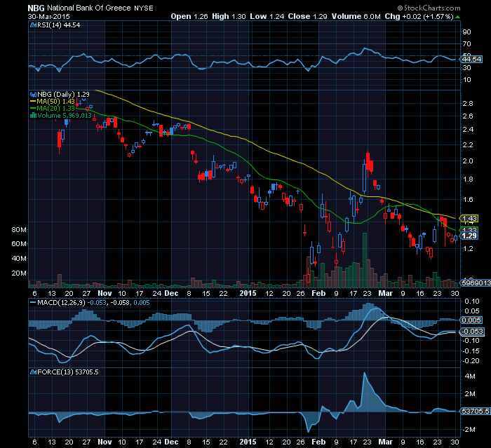Click the MACD 0.10 axis label
The height and width of the screenshot is (448, 491).
[x=471, y=301]
